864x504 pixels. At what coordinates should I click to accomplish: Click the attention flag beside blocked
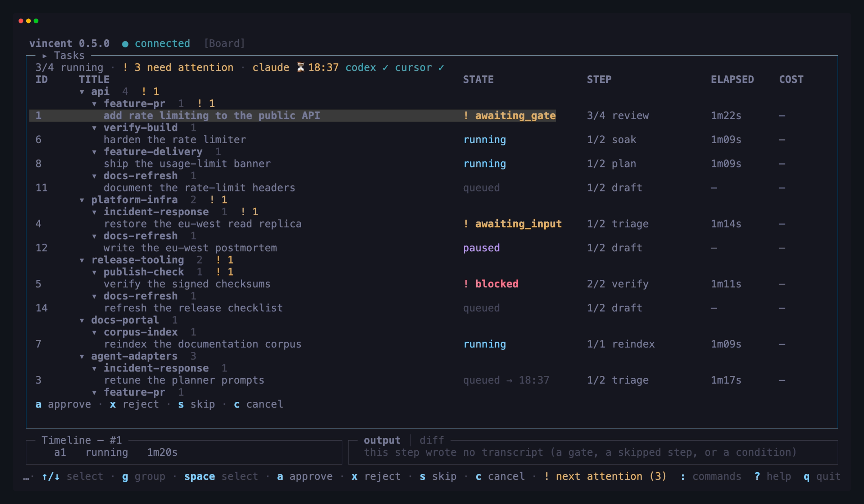(466, 284)
